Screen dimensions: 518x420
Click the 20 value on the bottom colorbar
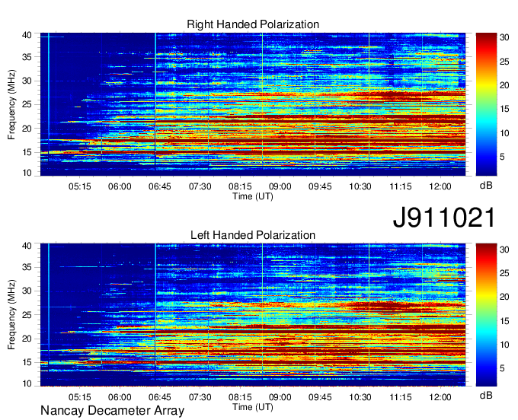pyautogui.click(x=504, y=297)
